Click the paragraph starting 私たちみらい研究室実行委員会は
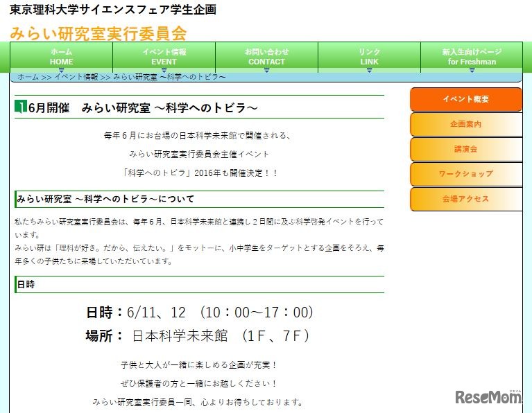Viewport: 532px width, 413px height. click(x=199, y=228)
